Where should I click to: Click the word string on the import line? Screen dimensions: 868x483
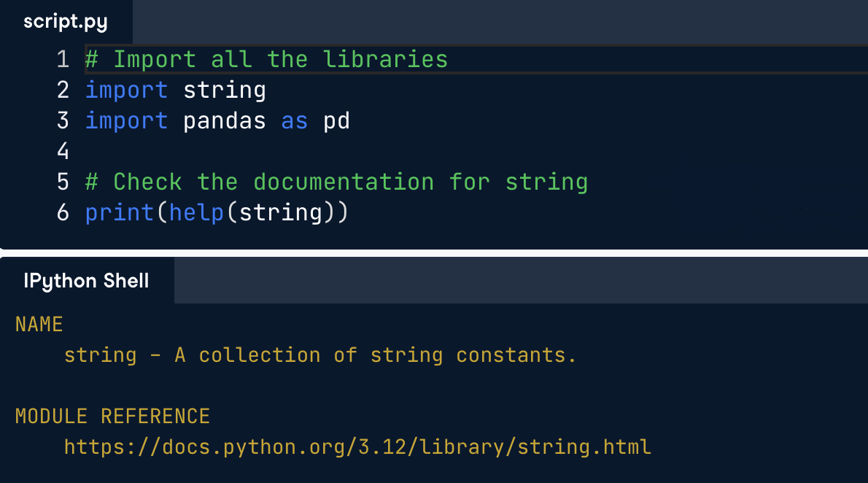(x=224, y=90)
